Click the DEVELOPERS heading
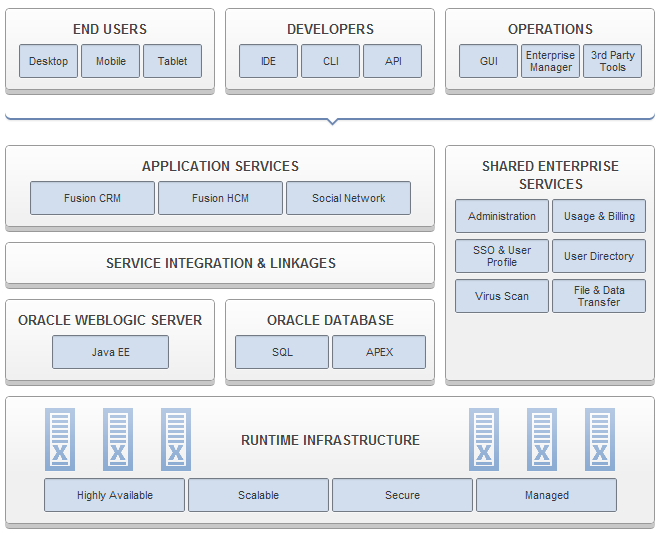664x534 pixels. point(330,29)
